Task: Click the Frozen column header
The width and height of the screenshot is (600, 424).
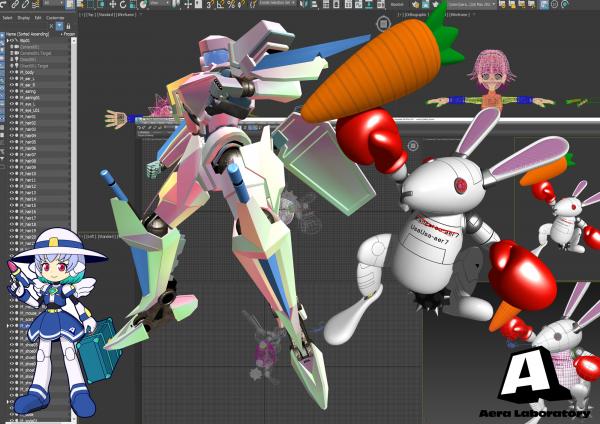Action: tap(69, 34)
